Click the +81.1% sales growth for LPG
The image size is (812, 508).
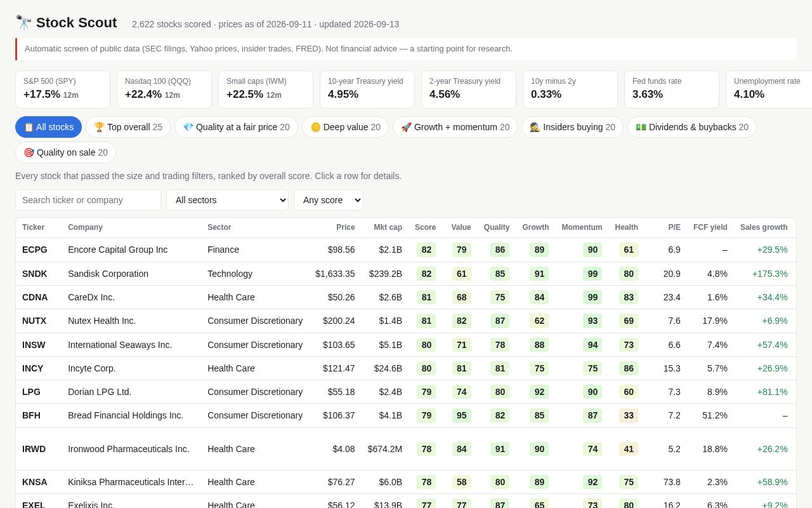772,392
